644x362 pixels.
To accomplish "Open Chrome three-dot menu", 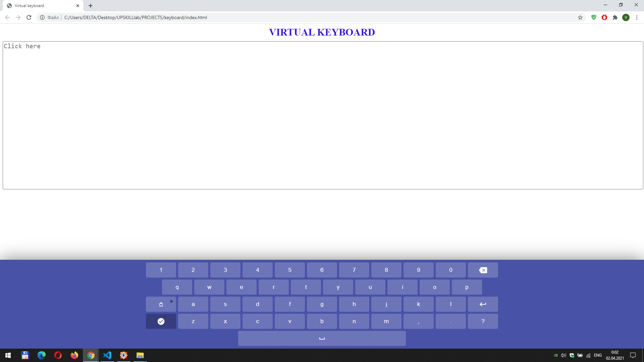I will click(637, 17).
